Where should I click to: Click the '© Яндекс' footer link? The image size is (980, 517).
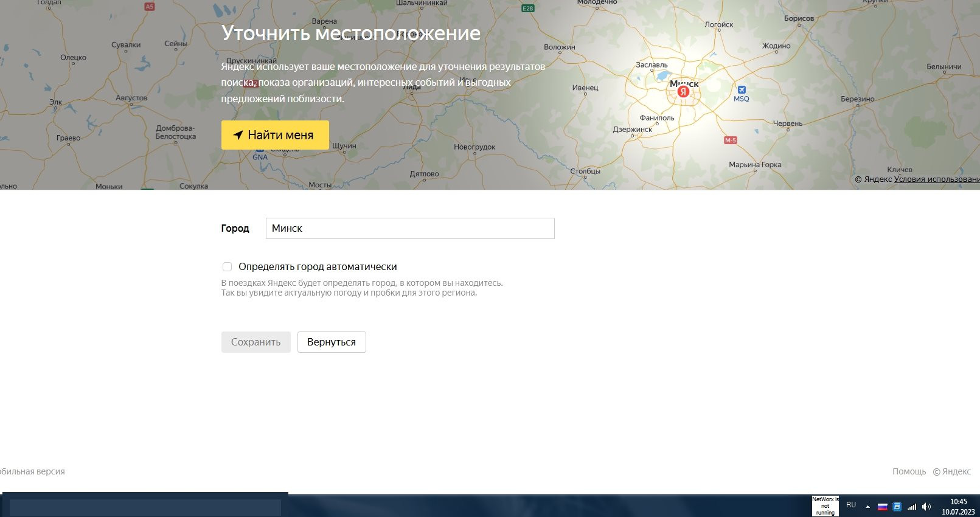(x=952, y=471)
